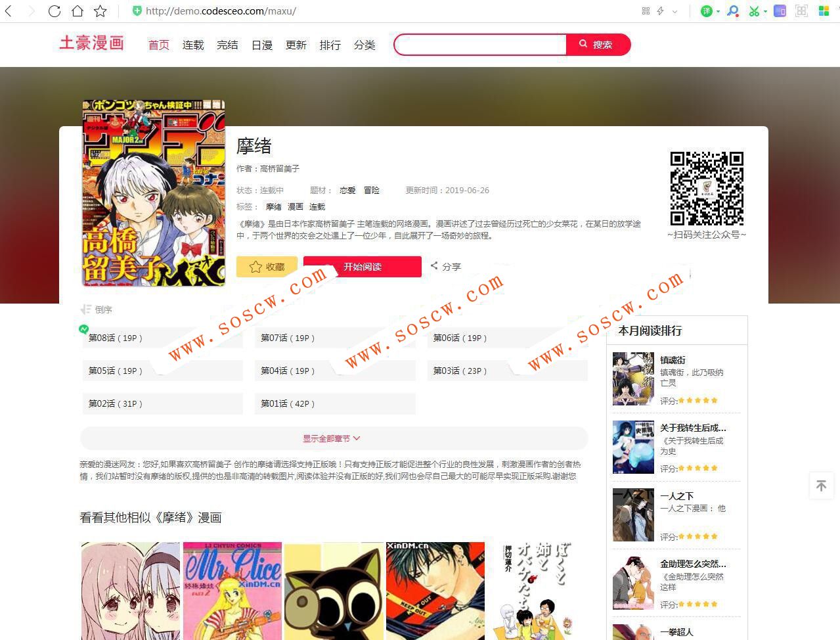Viewport: 840px width, 640px height.
Task: Click the colorful four-square apps icon
Action: click(x=824, y=11)
